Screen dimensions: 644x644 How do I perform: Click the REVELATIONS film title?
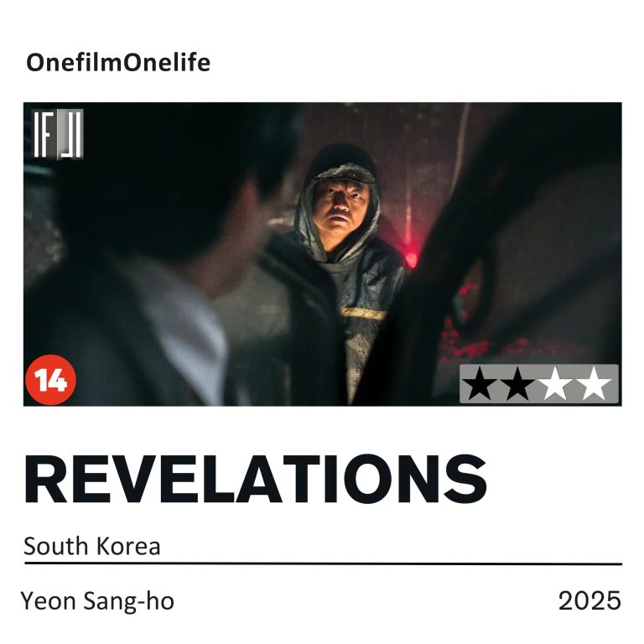coord(256,480)
